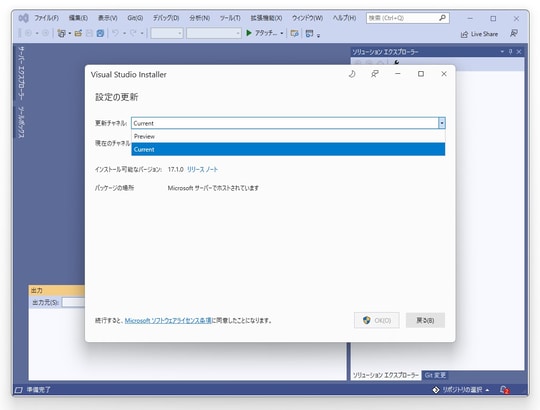Expand the アタッチ button dropdown arrow
540x410 pixels.
click(x=282, y=33)
